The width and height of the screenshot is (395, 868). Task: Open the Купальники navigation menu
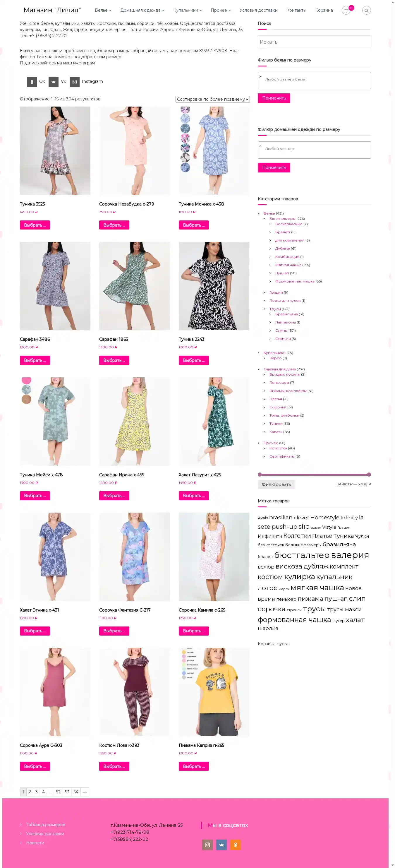pyautogui.click(x=188, y=10)
